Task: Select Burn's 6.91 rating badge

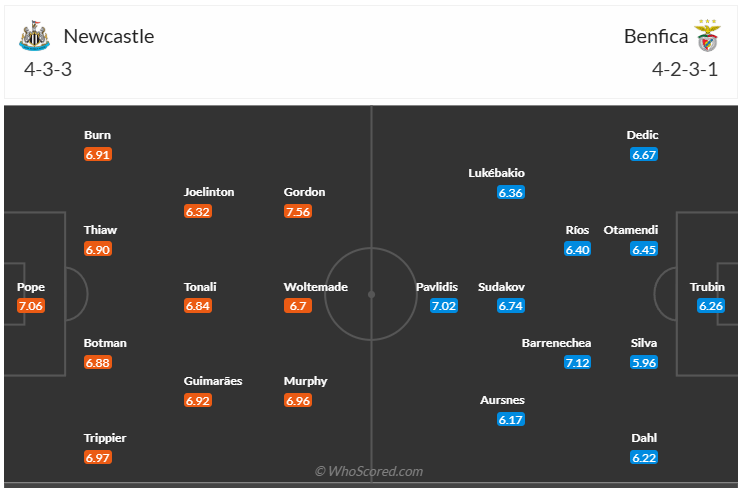Action: (x=98, y=155)
